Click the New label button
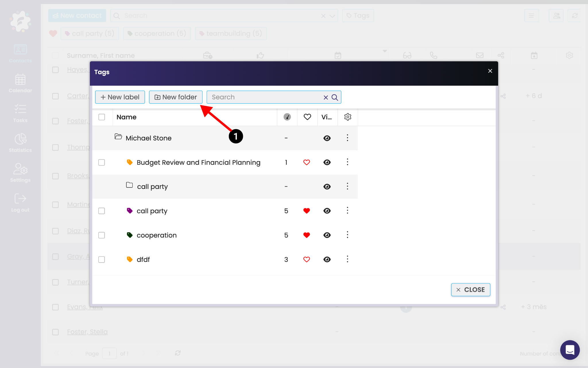The width and height of the screenshot is (588, 368). 120,97
